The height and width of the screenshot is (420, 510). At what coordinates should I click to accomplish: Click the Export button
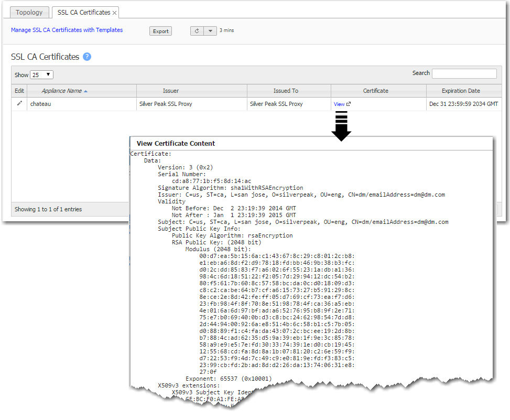161,31
